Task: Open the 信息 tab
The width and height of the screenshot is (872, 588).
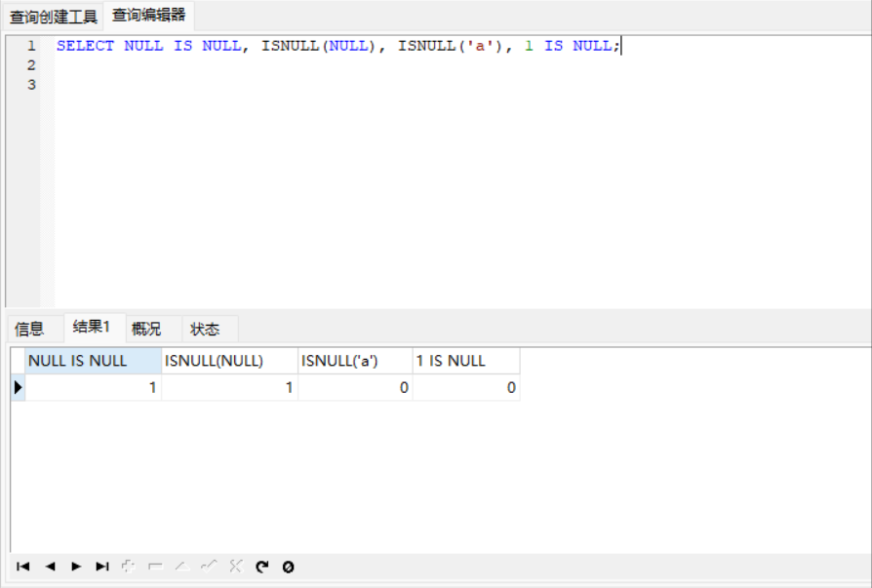Action: coord(29,329)
